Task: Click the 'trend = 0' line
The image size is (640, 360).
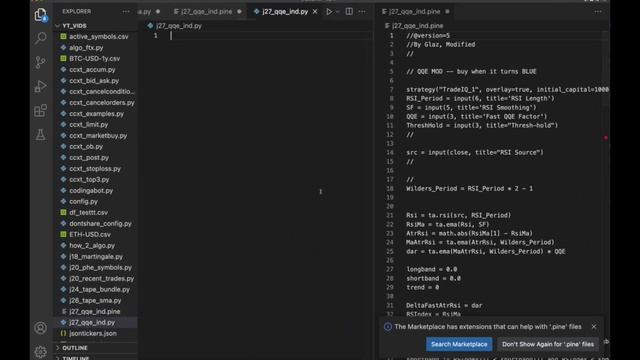Action: tap(422, 287)
